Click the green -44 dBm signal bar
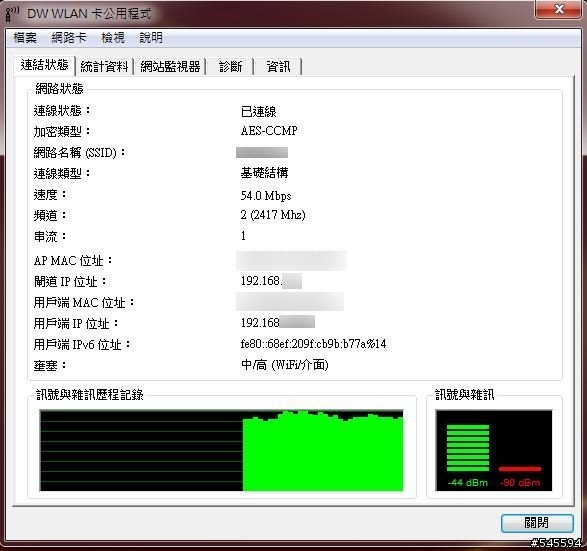Viewport: 587px width, 551px height. [468, 448]
